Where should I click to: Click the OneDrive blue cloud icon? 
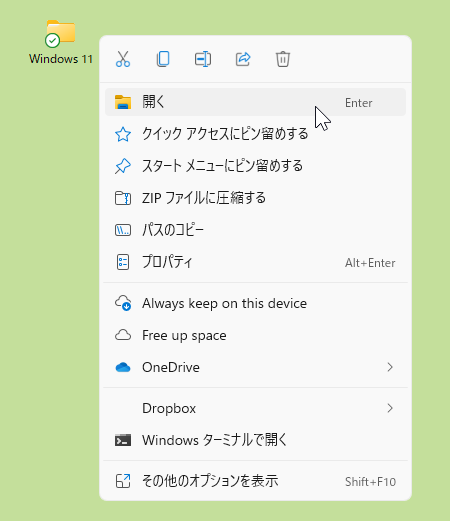pyautogui.click(x=123, y=367)
